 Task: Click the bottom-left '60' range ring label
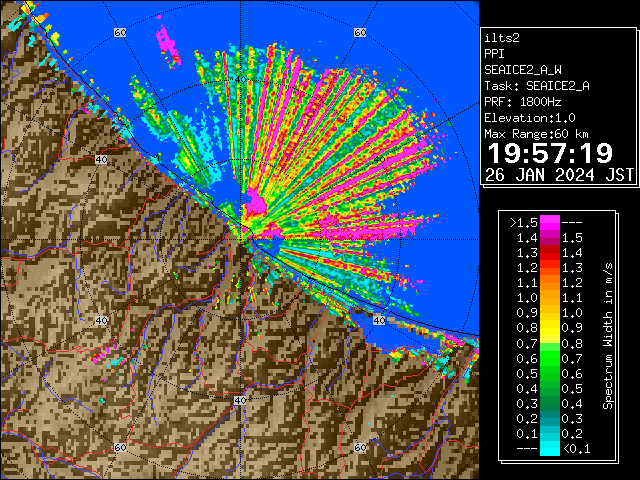[120, 447]
